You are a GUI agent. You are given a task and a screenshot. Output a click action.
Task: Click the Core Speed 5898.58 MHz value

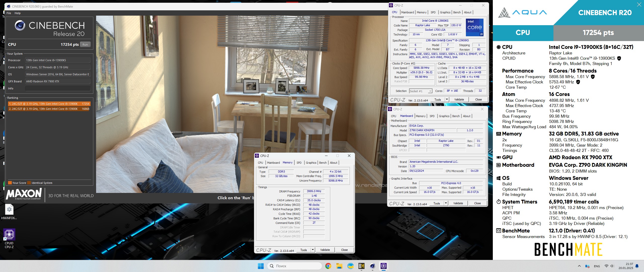[421, 68]
